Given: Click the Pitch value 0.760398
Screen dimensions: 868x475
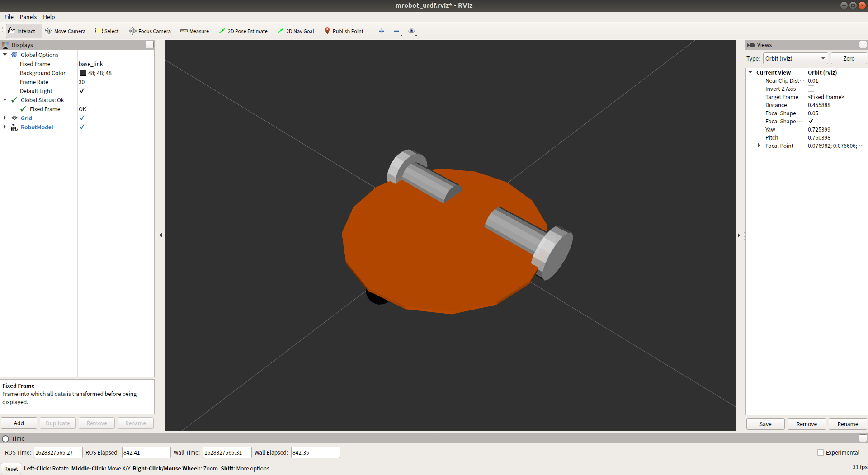Looking at the screenshot, I should coord(819,137).
